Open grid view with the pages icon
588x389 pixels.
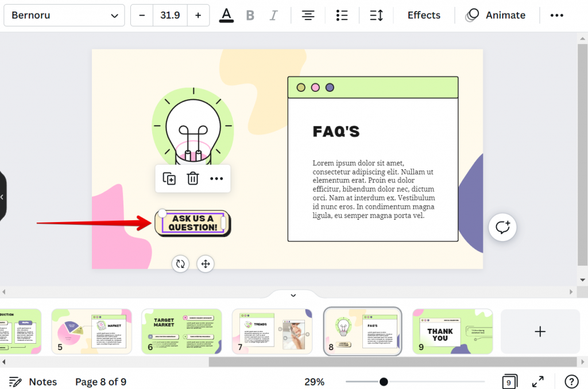coord(509,381)
